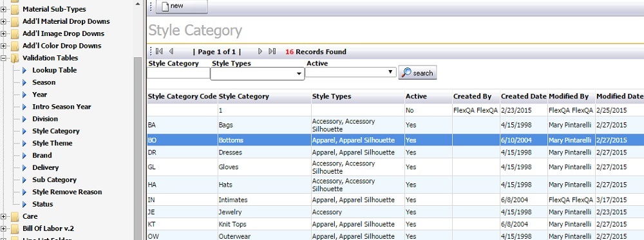The height and width of the screenshot is (240, 644).
Task: Expand the Material Sub-Types node
Action: point(4,9)
